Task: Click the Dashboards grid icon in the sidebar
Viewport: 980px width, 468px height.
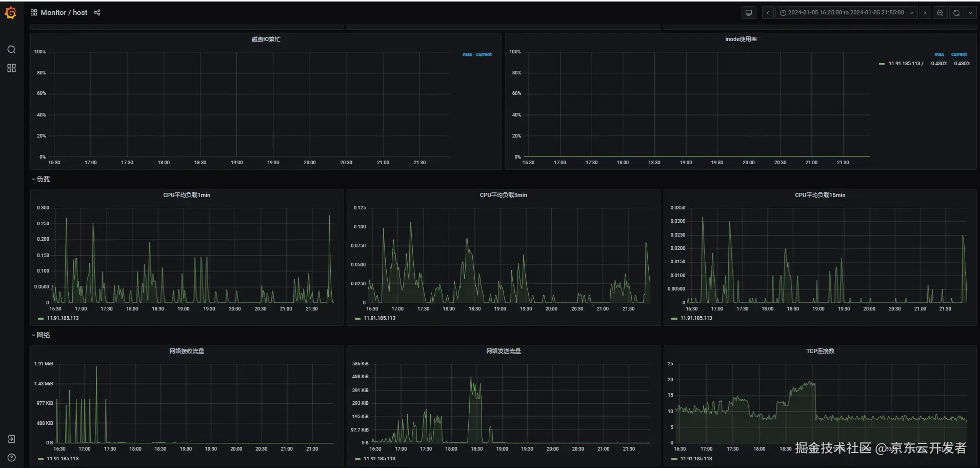Action: click(x=11, y=68)
